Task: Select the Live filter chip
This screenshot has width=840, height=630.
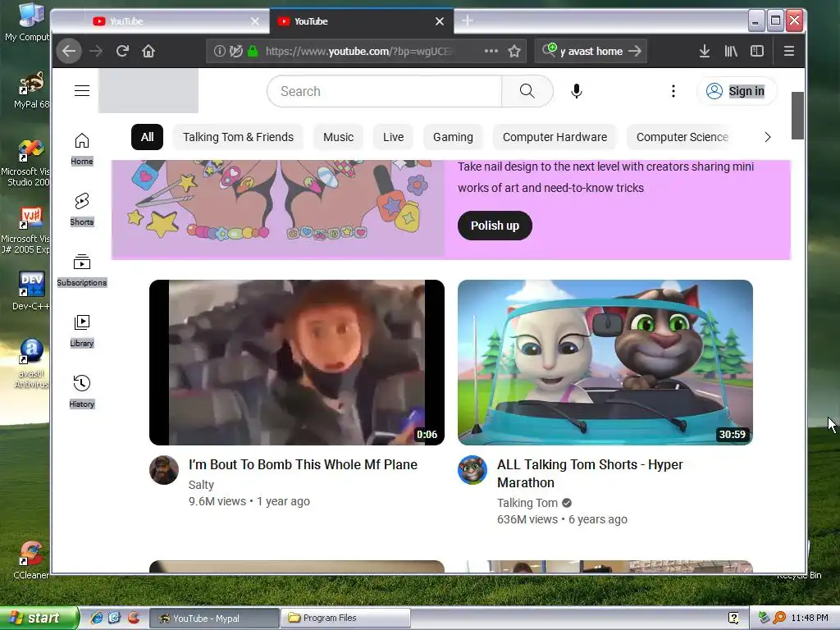Action: [x=393, y=137]
